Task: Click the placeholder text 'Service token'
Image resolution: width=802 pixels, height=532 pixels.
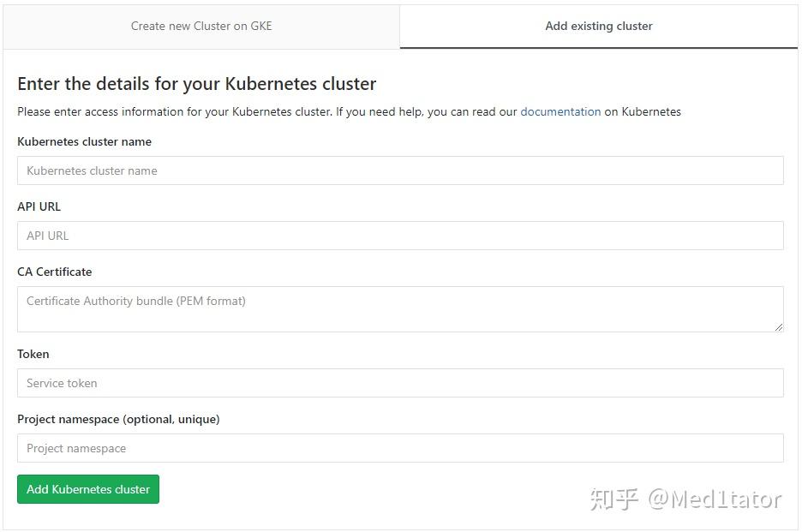Action: point(61,383)
